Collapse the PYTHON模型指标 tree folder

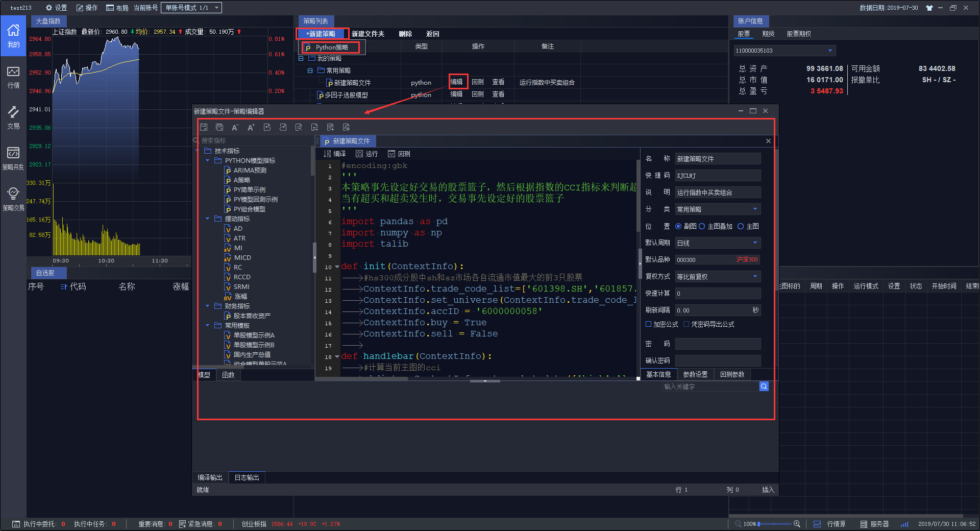208,161
